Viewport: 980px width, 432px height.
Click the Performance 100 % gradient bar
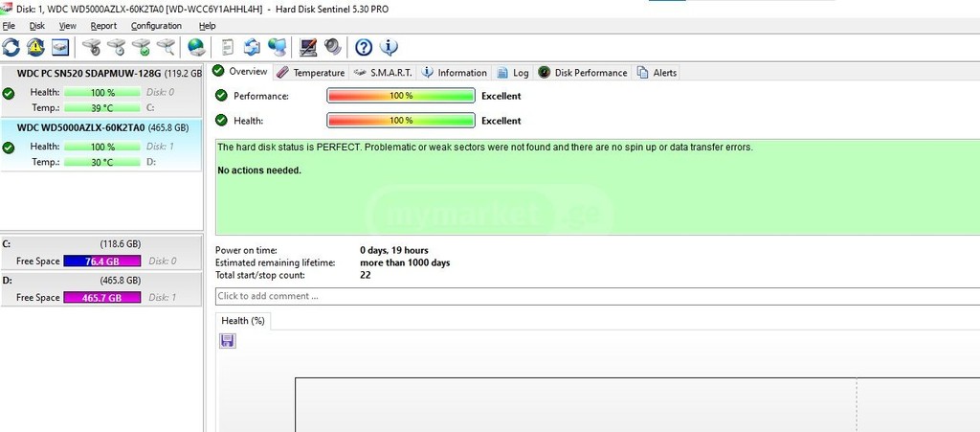401,96
